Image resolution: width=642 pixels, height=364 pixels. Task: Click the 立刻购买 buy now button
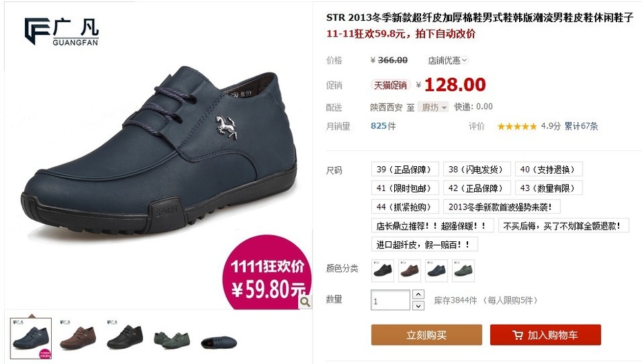(427, 335)
